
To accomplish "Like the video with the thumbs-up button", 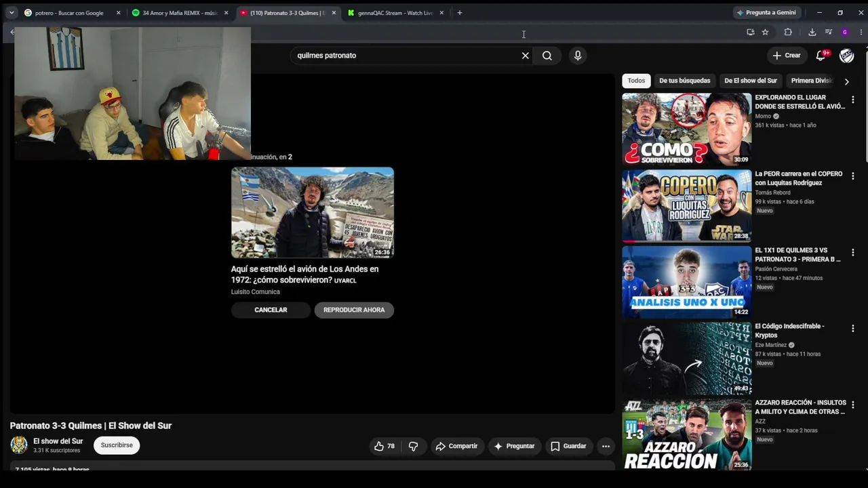I will 384,446.
